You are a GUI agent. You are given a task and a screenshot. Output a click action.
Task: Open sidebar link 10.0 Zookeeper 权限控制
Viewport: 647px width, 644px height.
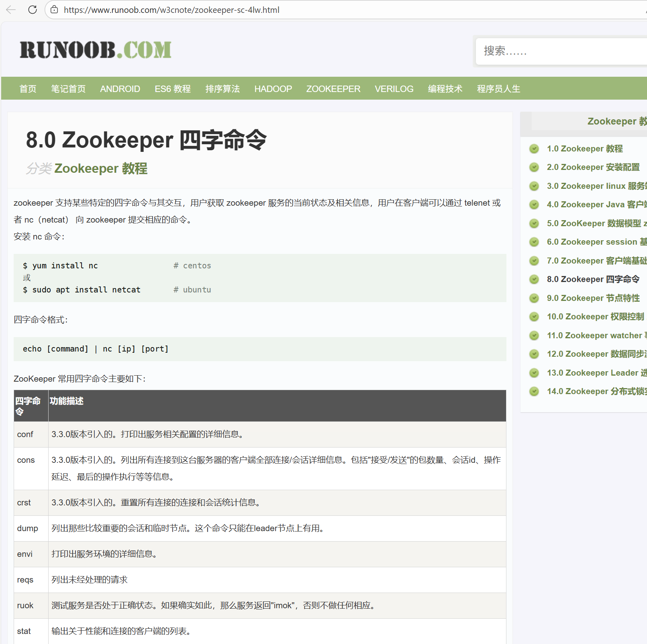tap(596, 317)
